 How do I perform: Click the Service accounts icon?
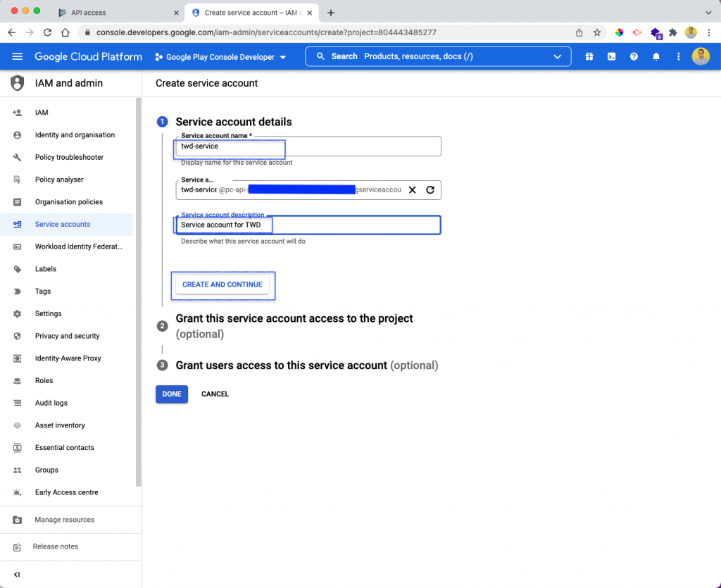click(17, 225)
